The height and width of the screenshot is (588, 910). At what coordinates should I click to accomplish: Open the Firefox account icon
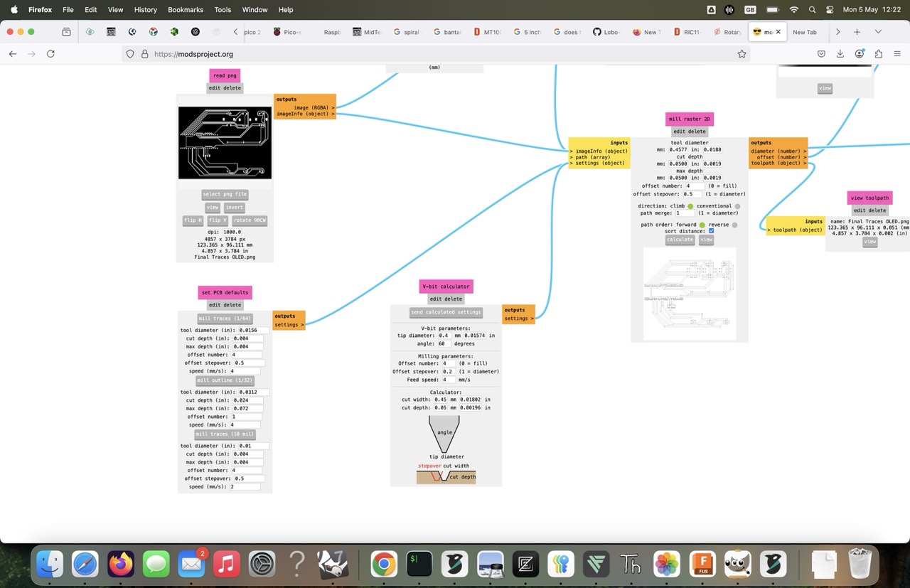(x=860, y=54)
